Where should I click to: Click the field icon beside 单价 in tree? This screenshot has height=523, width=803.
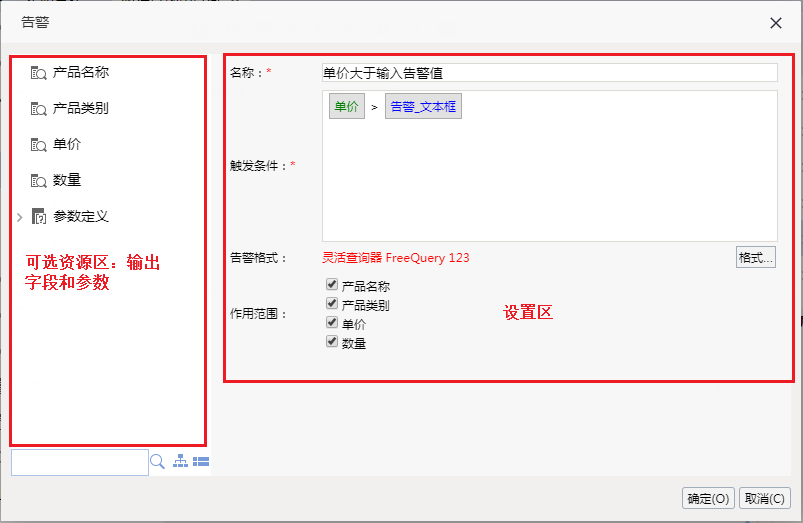point(38,144)
